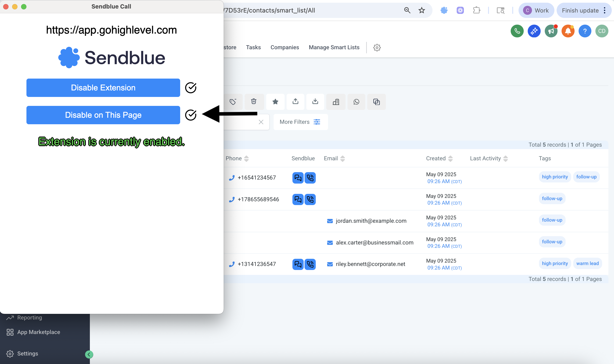Screen dimensions: 614x364
Task: Open Reporting in the sidebar
Action: coord(29,317)
